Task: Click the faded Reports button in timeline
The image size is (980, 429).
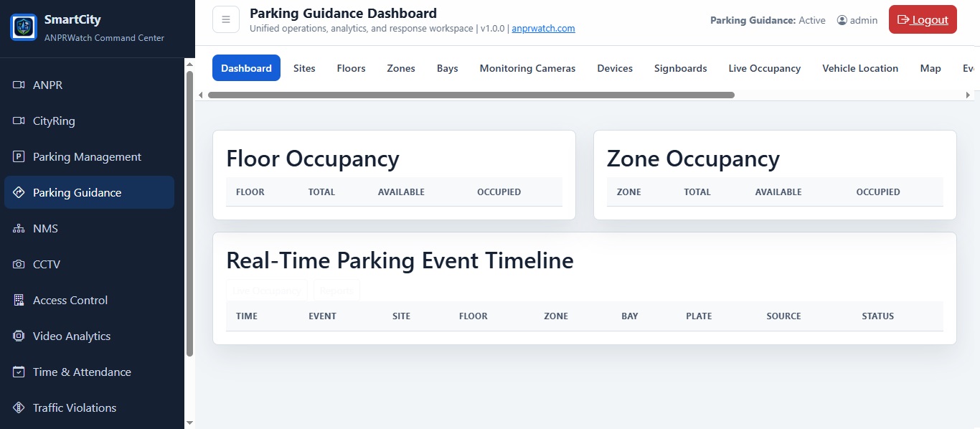Action: tap(336, 291)
